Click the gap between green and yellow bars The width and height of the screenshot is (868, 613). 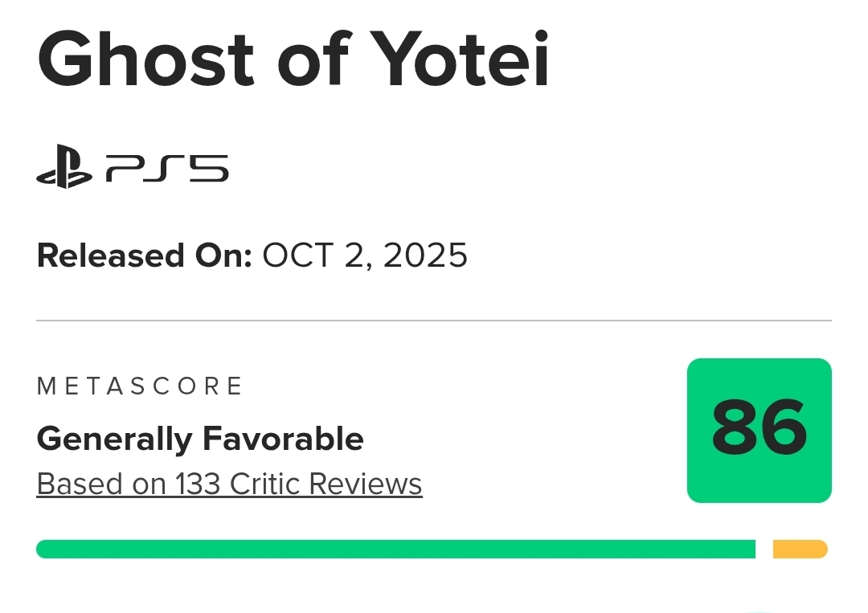(764, 549)
